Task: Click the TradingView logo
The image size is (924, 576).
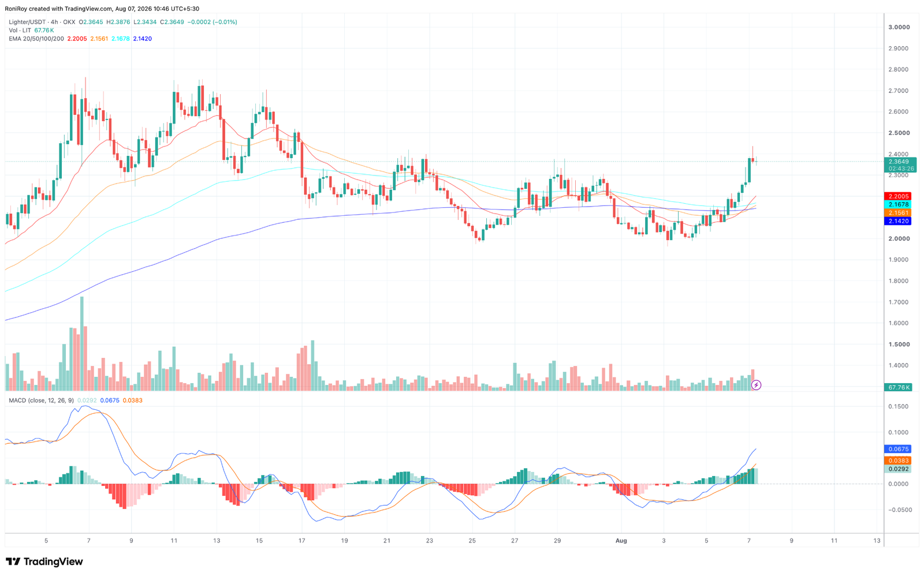Action: coord(44,562)
